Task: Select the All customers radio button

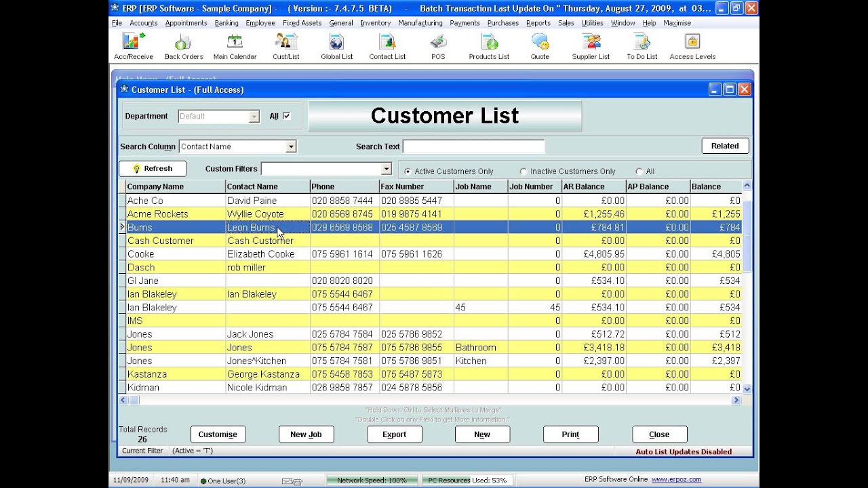Action: click(639, 171)
